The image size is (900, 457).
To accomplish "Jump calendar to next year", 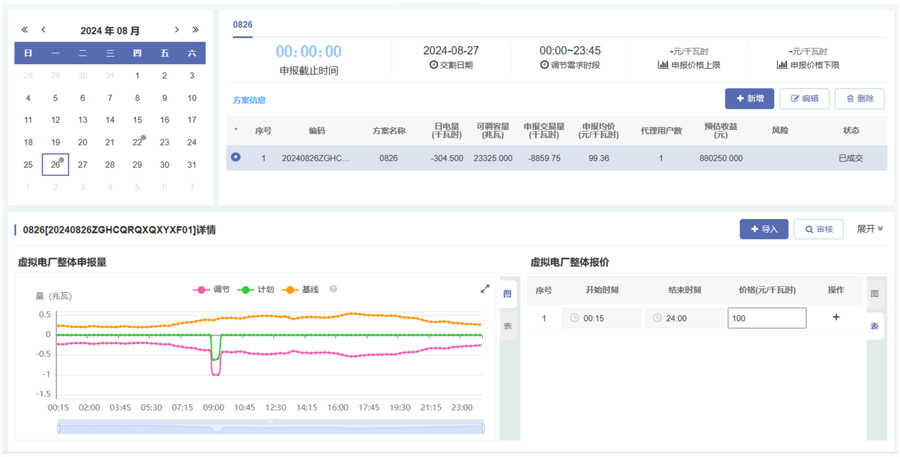I will 196,30.
